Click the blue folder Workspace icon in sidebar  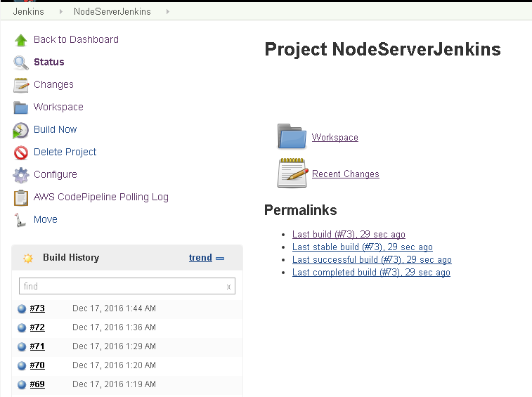(21, 108)
